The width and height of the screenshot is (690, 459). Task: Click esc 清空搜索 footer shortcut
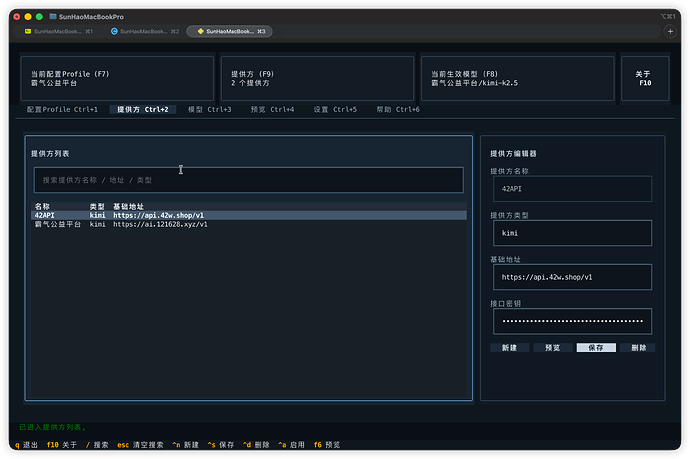pos(140,445)
